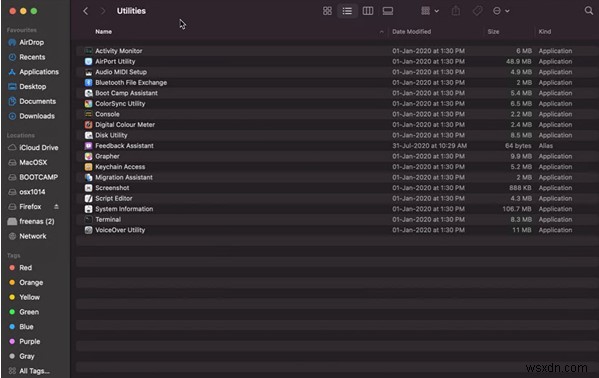This screenshot has width=599, height=378.
Task: Select the Grapher app icon
Action: point(88,156)
